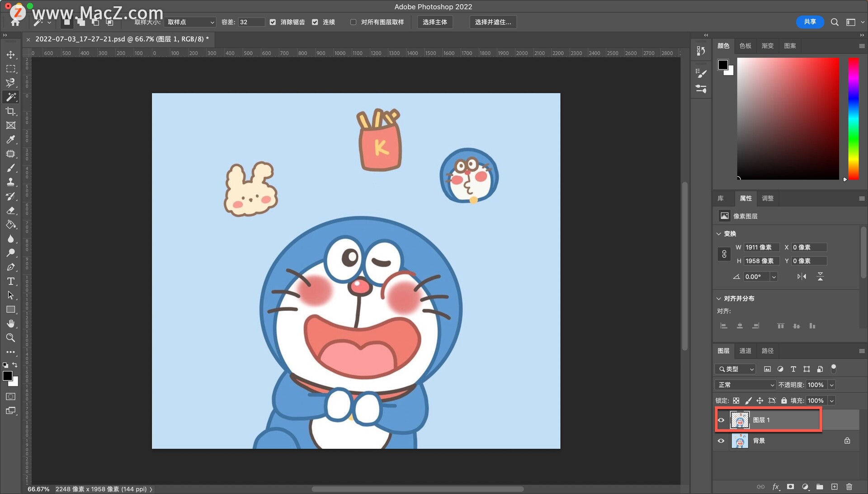Click the foreground color swatch in toolbar
This screenshot has height=494, width=868.
7,376
